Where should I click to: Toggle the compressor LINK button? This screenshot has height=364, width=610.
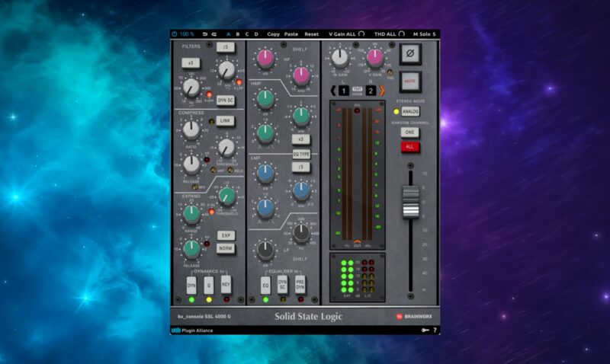pos(225,121)
